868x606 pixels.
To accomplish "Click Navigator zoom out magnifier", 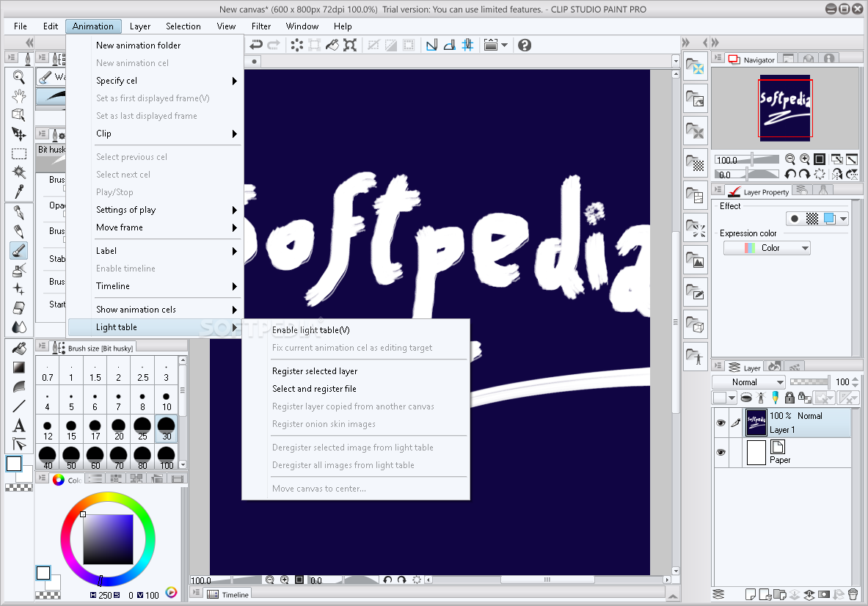I will pos(790,159).
